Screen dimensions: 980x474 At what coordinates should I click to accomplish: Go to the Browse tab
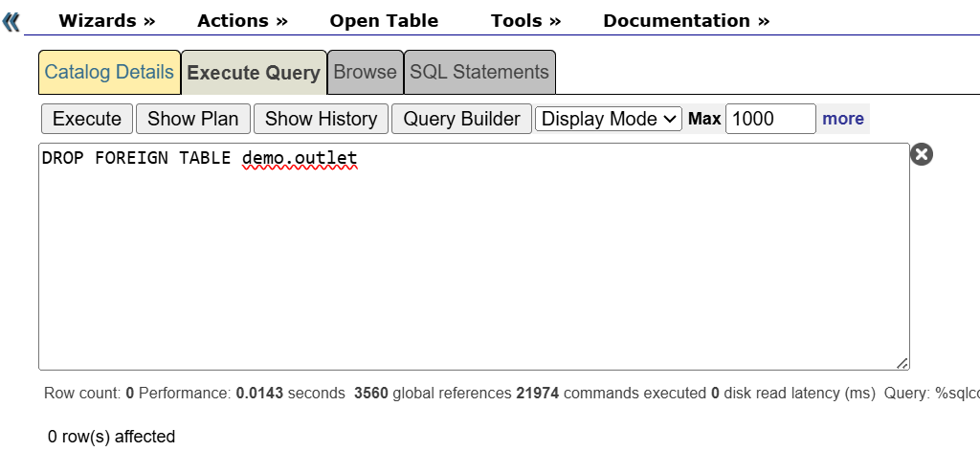[x=365, y=73]
